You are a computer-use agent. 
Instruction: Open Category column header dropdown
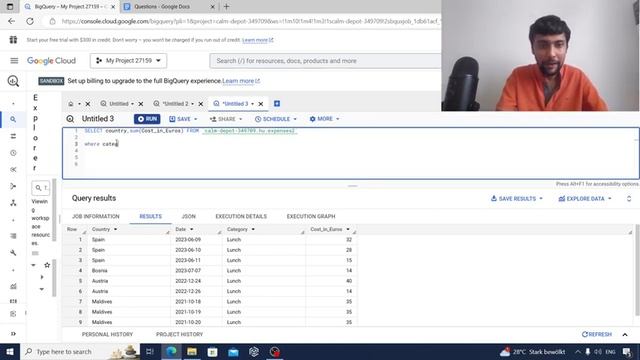click(x=253, y=229)
